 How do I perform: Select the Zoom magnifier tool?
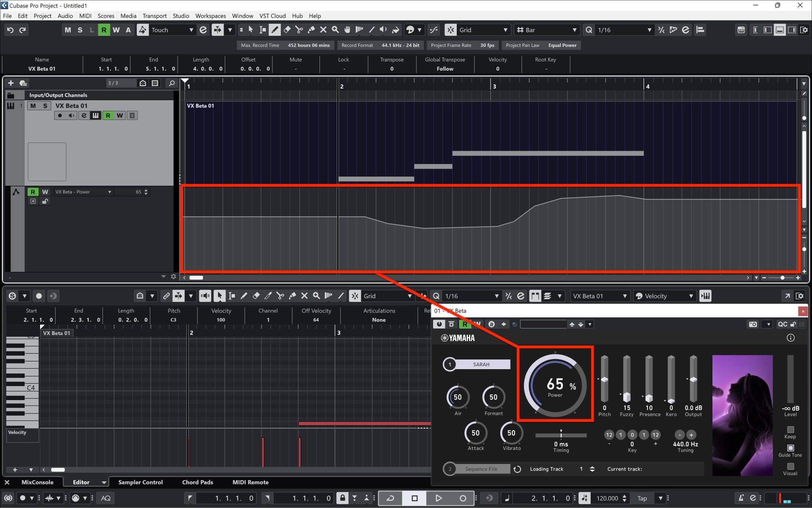tap(335, 30)
